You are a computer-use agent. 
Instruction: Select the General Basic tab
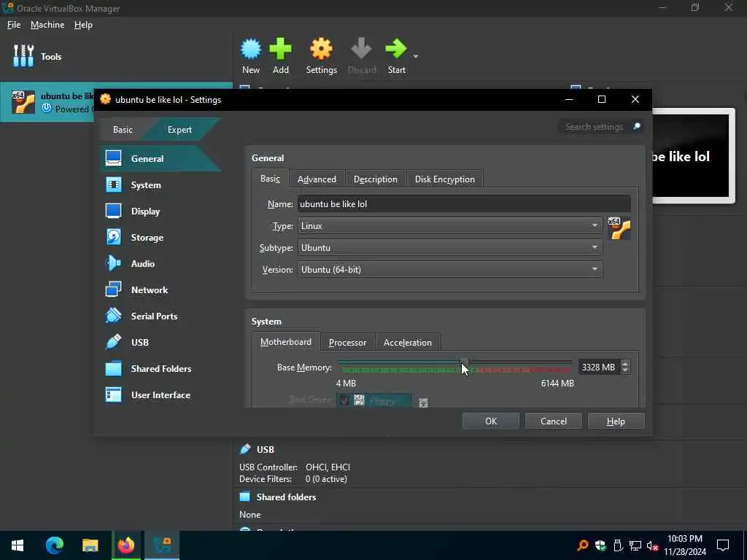270,179
